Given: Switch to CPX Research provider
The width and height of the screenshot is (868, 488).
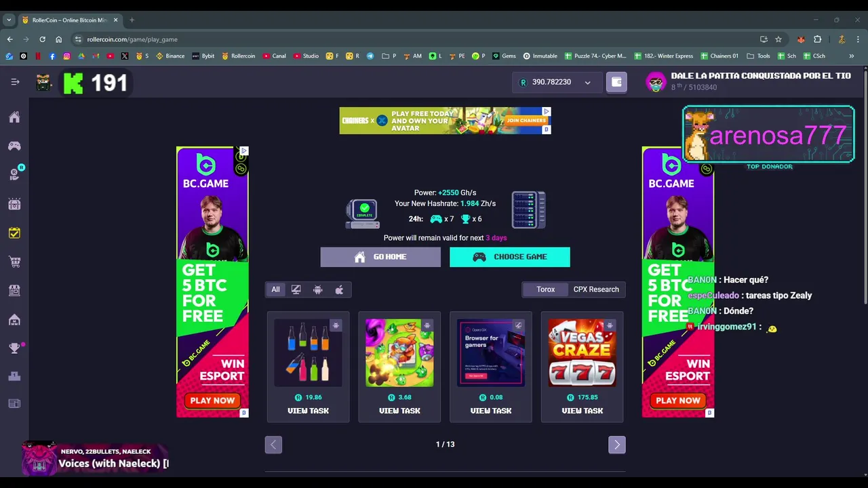Looking at the screenshot, I should pyautogui.click(x=596, y=289).
